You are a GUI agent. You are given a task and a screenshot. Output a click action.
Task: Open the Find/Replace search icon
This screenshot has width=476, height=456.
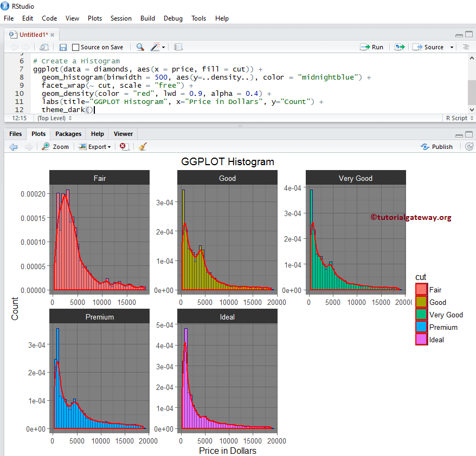139,47
